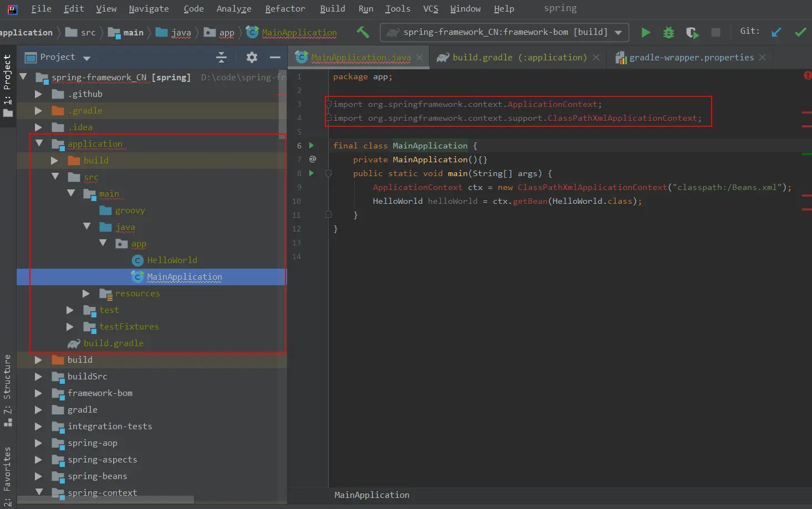Image resolution: width=812 pixels, height=509 pixels.
Task: Click the Build Project hammer icon
Action: [x=363, y=33]
